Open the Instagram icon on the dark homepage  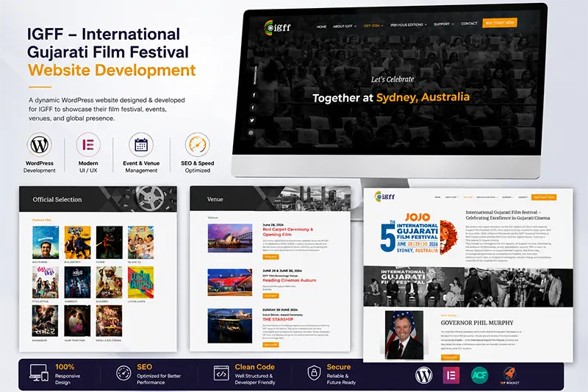click(x=251, y=132)
